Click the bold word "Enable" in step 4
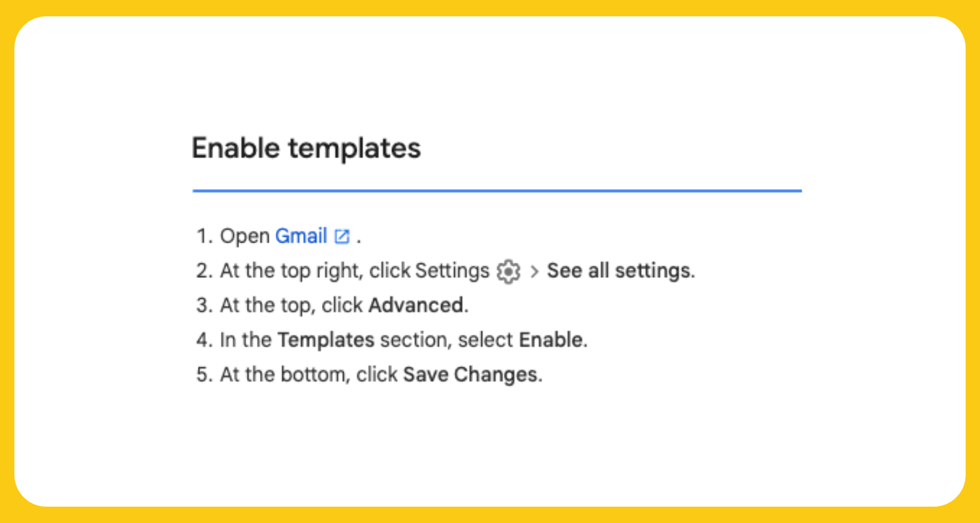Image resolution: width=980 pixels, height=523 pixels. [550, 340]
